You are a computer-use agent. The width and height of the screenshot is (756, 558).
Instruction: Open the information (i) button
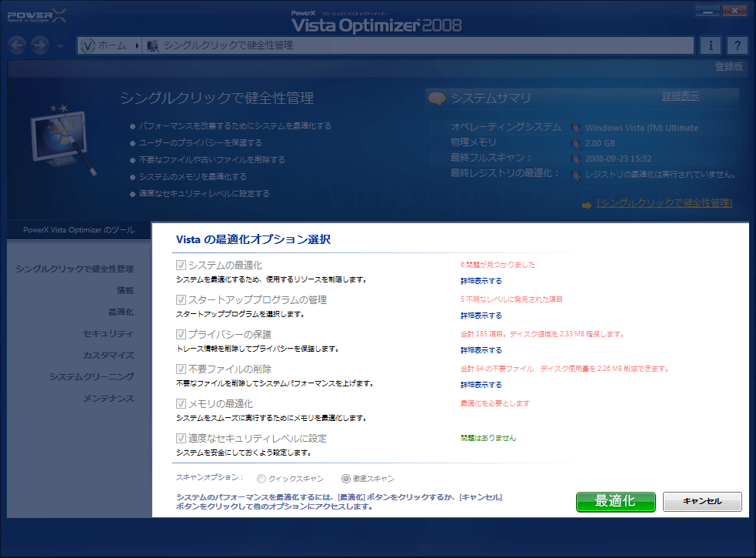[x=710, y=45]
